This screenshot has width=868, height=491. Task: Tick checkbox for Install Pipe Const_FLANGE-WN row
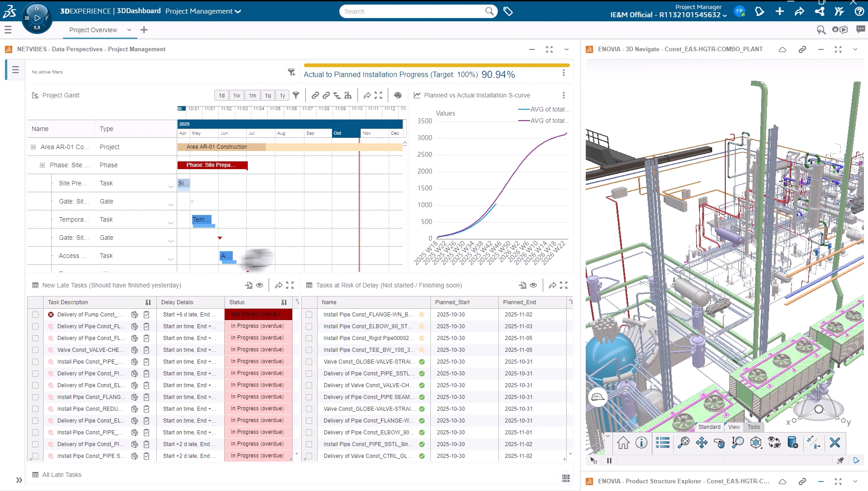click(x=309, y=315)
